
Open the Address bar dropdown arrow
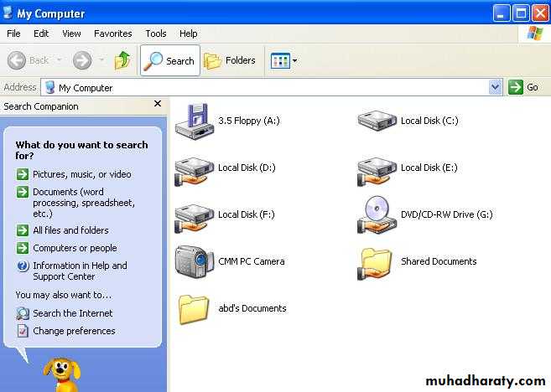pyautogui.click(x=495, y=87)
